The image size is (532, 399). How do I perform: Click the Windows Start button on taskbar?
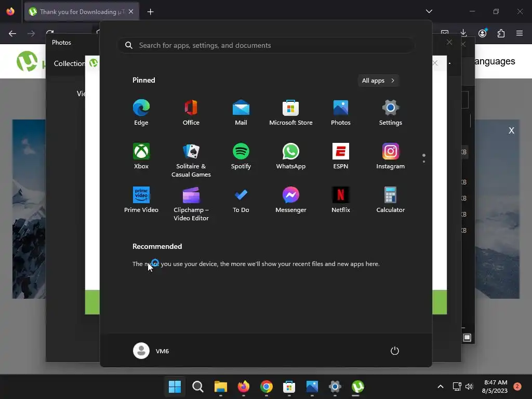[175, 387]
